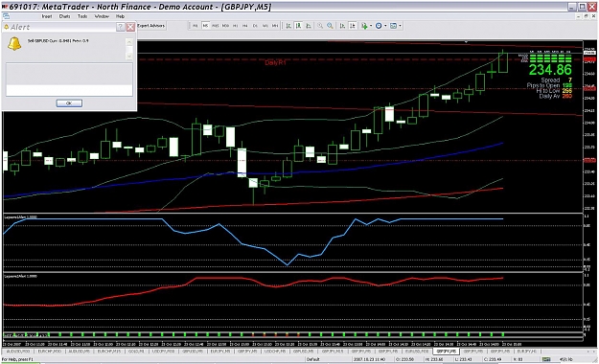This screenshot has height=364, width=599.
Task: Close the Alert dialog
Action: click(x=130, y=27)
